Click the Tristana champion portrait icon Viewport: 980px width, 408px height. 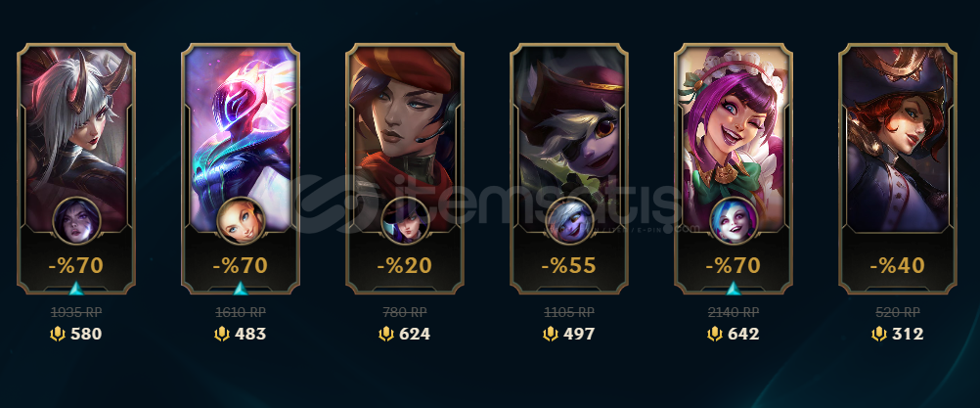pyautogui.click(x=569, y=220)
